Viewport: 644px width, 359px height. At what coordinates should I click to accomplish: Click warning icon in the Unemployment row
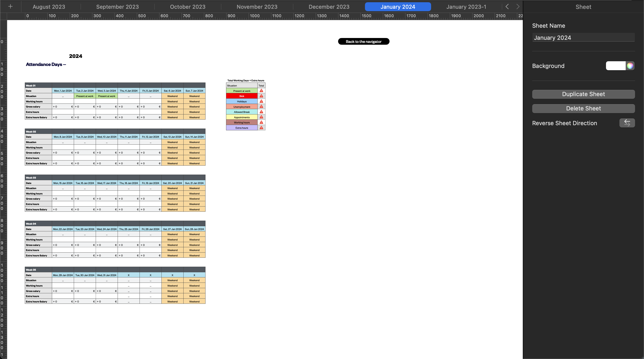261,107
